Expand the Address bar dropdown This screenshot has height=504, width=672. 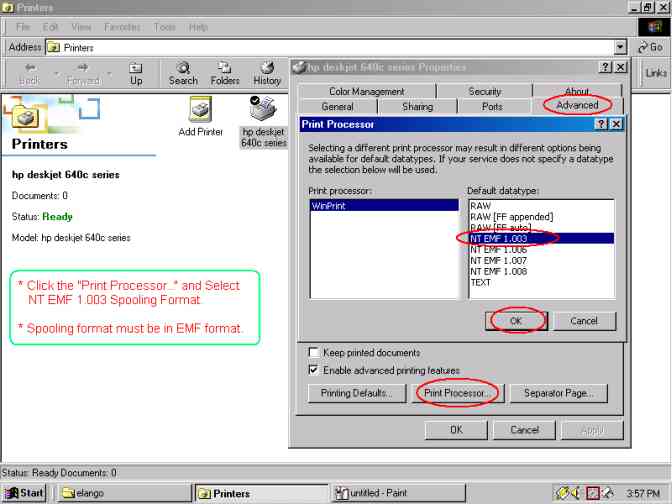[621, 47]
